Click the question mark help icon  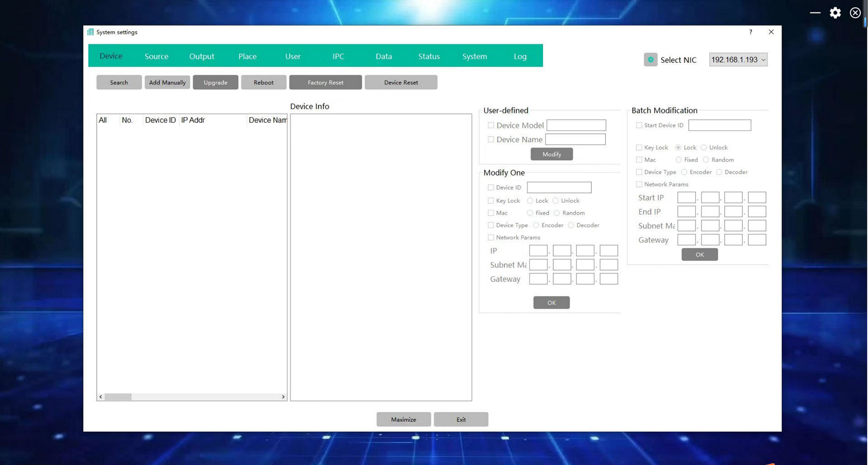tap(750, 32)
